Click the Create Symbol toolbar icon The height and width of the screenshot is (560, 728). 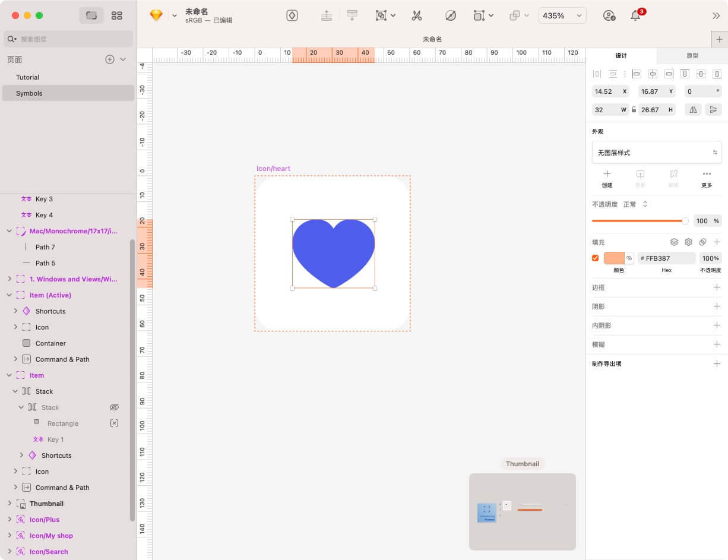coord(292,16)
